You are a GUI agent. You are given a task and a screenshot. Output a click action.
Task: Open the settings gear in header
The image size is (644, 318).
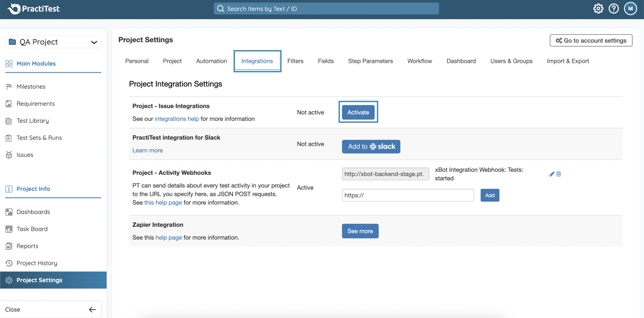pos(598,9)
